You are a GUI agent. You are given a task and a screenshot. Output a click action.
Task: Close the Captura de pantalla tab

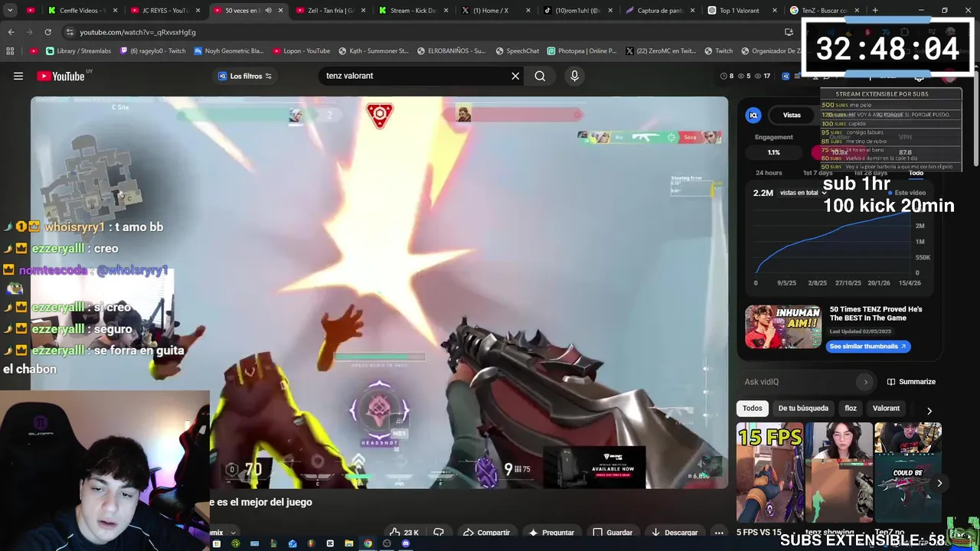pyautogui.click(x=693, y=11)
